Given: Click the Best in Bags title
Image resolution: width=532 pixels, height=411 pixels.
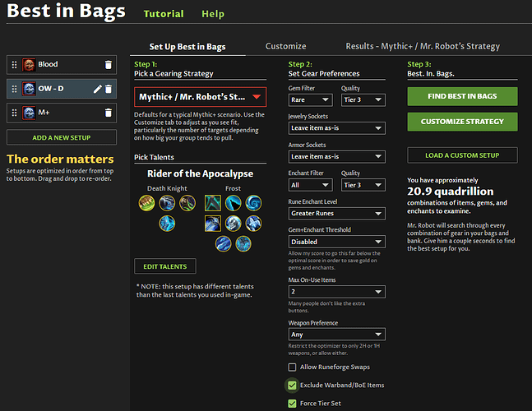Looking at the screenshot, I should (66, 12).
